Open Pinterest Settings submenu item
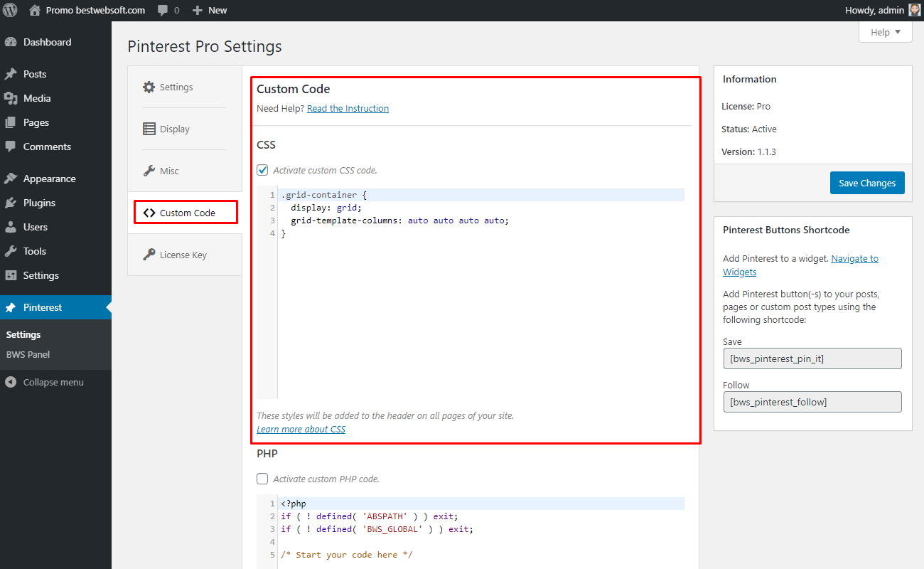 coord(23,334)
